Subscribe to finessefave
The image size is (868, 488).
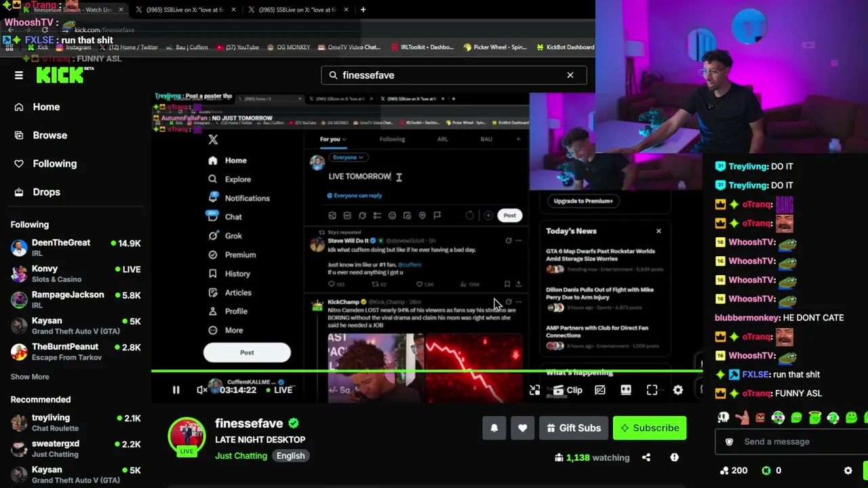650,428
